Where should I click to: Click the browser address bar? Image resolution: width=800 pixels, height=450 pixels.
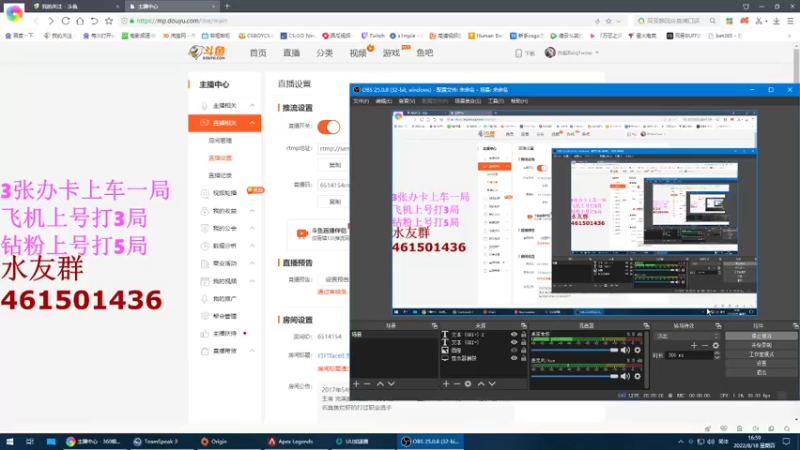click(x=357, y=21)
